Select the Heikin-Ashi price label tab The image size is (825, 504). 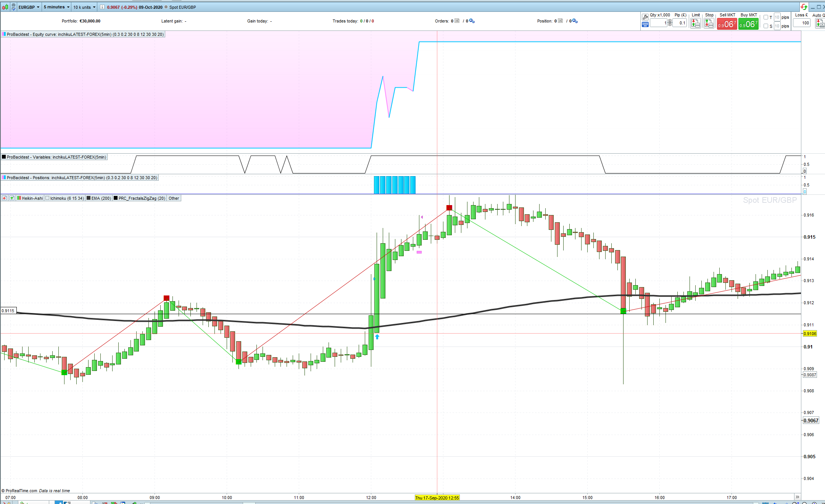(x=32, y=198)
